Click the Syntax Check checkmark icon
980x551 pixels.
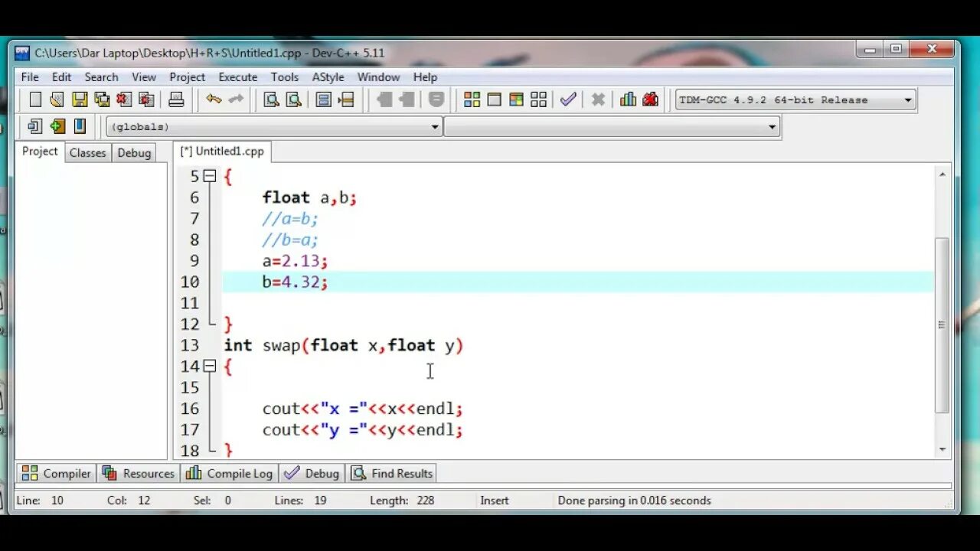tap(568, 99)
